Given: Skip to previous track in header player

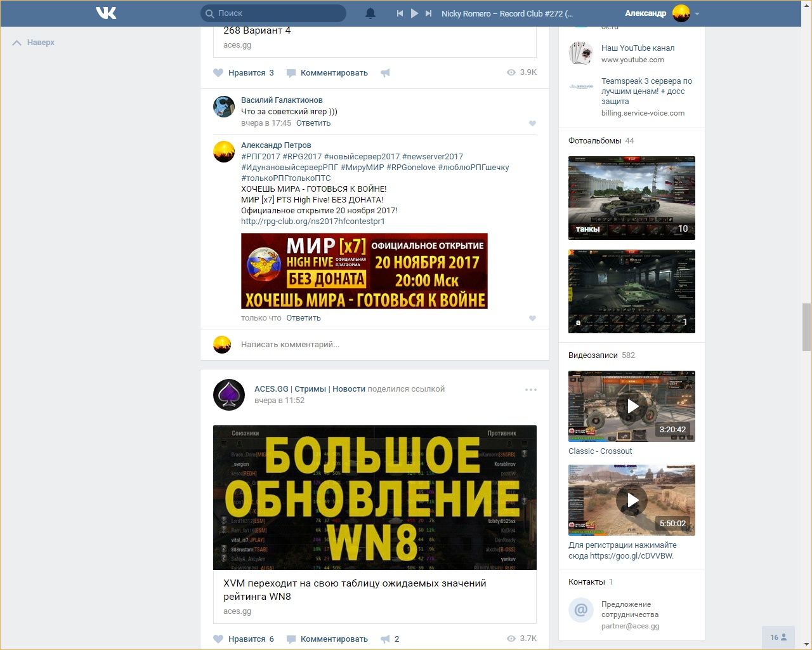Looking at the screenshot, I should (x=400, y=13).
